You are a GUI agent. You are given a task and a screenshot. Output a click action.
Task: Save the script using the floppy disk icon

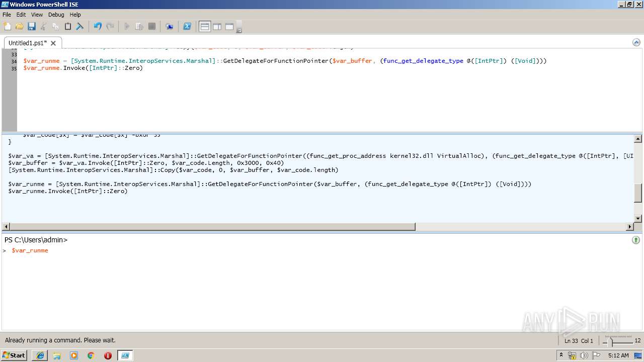click(31, 26)
